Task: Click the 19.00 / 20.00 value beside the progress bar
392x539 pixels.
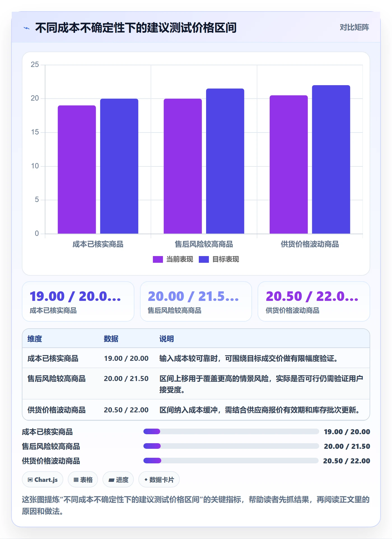Action: (x=347, y=432)
